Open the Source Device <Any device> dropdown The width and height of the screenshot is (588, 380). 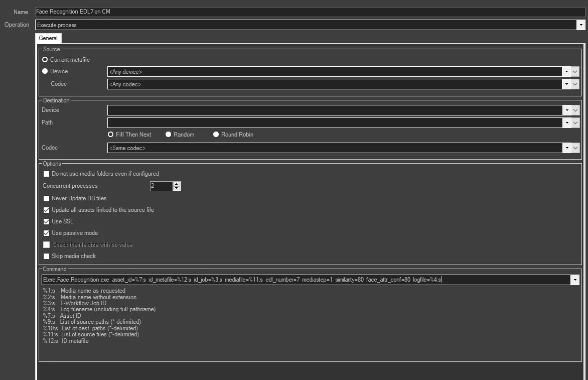(566, 72)
